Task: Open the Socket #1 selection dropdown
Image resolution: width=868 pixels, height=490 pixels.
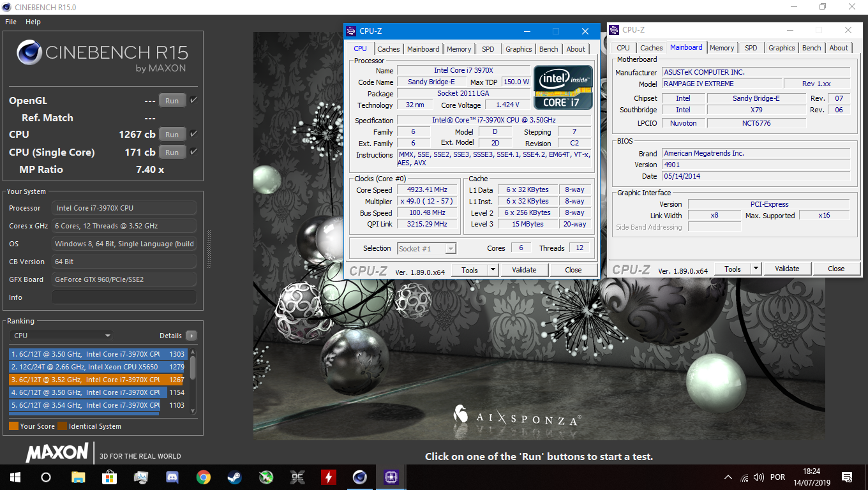Action: click(x=426, y=249)
